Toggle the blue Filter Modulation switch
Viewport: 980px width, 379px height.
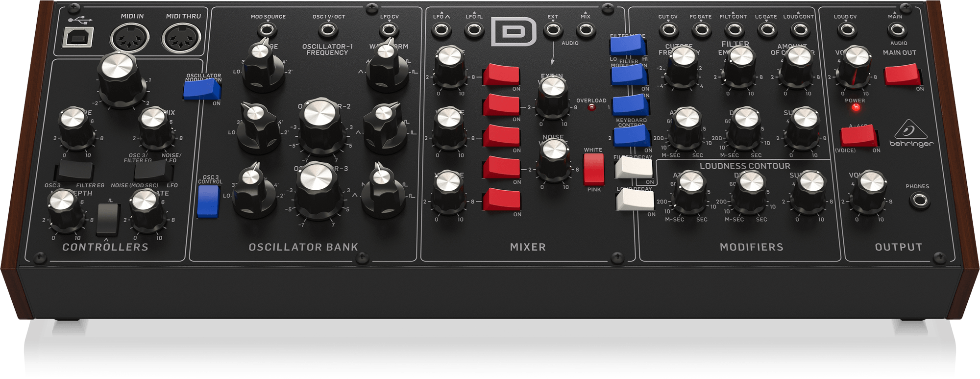pyautogui.click(x=630, y=75)
